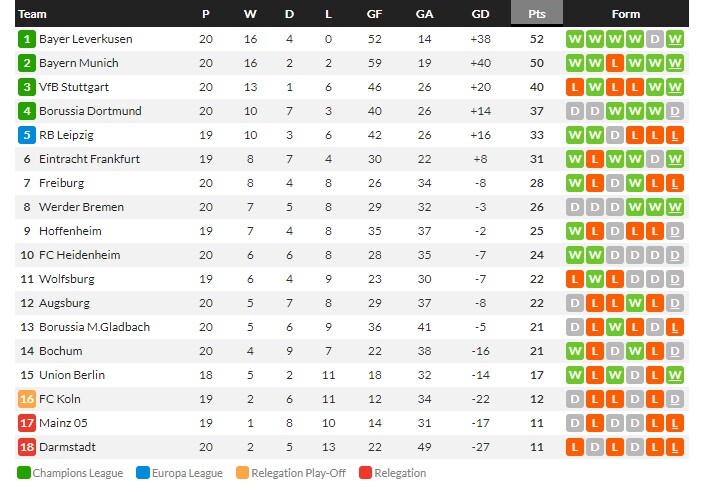
Task: Click the green Champions League legend swatch
Action: pos(23,473)
